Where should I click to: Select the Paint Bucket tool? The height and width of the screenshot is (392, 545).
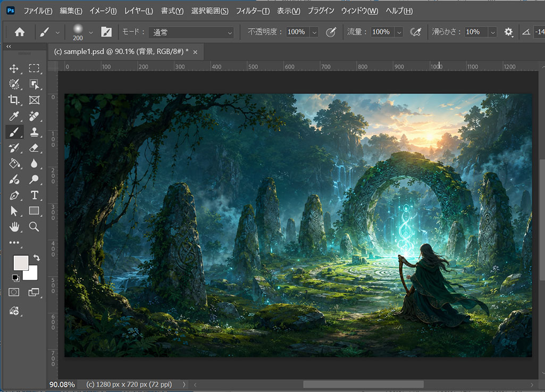[14, 163]
